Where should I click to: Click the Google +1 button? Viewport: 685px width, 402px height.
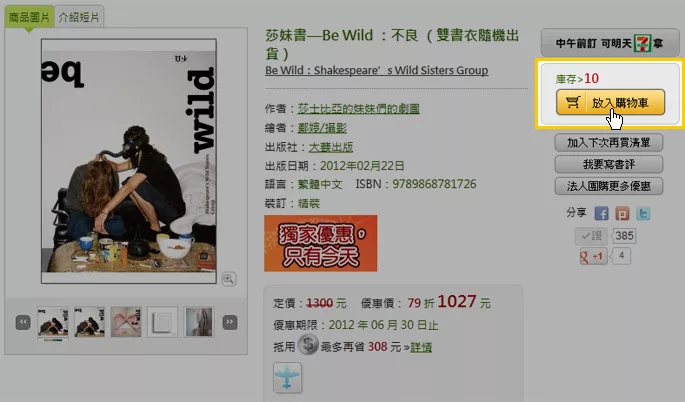593,256
